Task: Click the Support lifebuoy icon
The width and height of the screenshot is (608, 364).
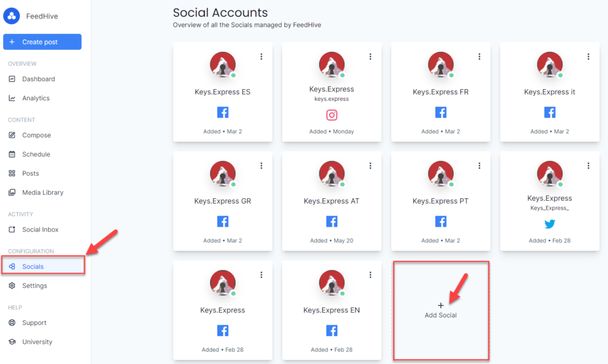Action: click(11, 323)
